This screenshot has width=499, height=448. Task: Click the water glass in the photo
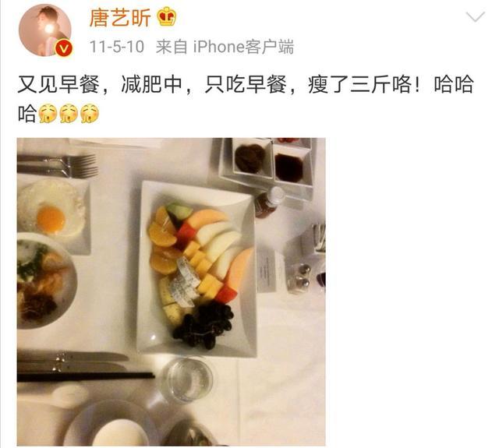(186, 380)
